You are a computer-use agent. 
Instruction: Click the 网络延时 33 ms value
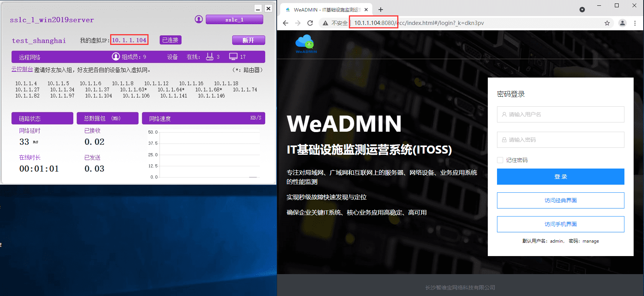29,142
